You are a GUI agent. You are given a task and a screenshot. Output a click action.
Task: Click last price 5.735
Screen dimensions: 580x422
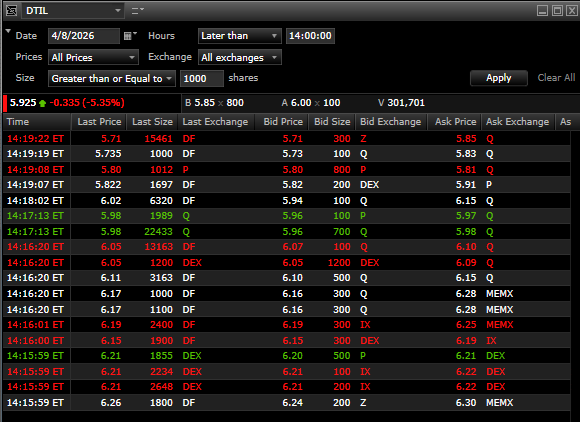point(108,154)
